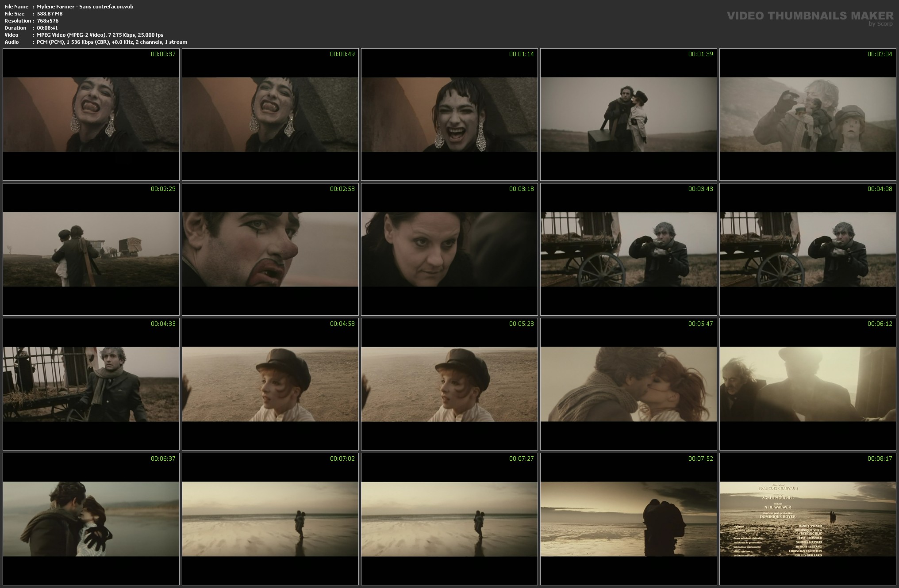Click the resolution value '768x576'
Screen dimensions: 899x588
(48, 21)
